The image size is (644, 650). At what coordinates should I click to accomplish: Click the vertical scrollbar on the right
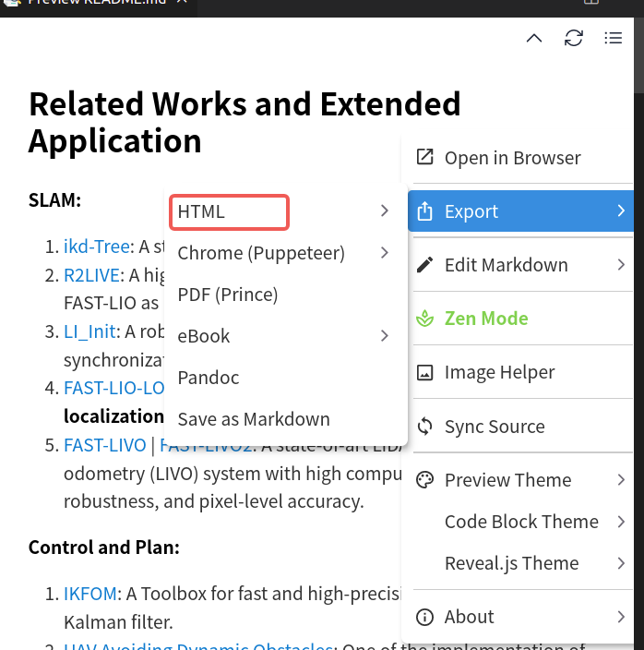pos(638,55)
